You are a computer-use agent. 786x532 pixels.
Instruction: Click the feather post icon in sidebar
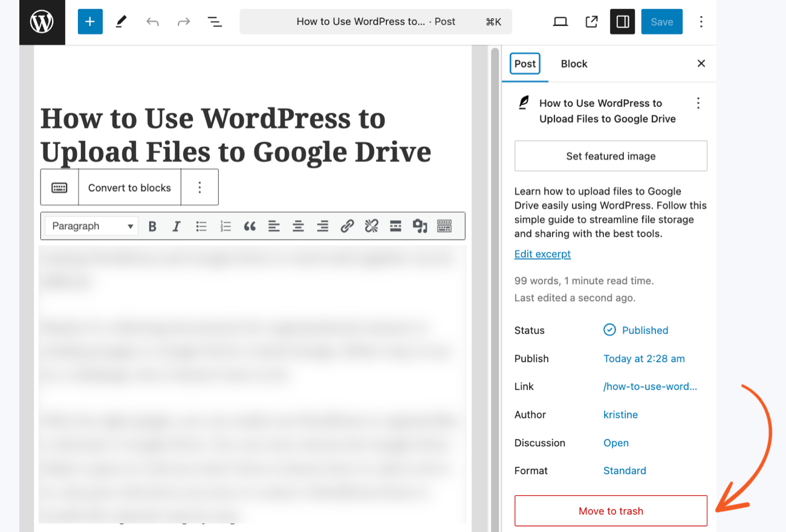524,103
